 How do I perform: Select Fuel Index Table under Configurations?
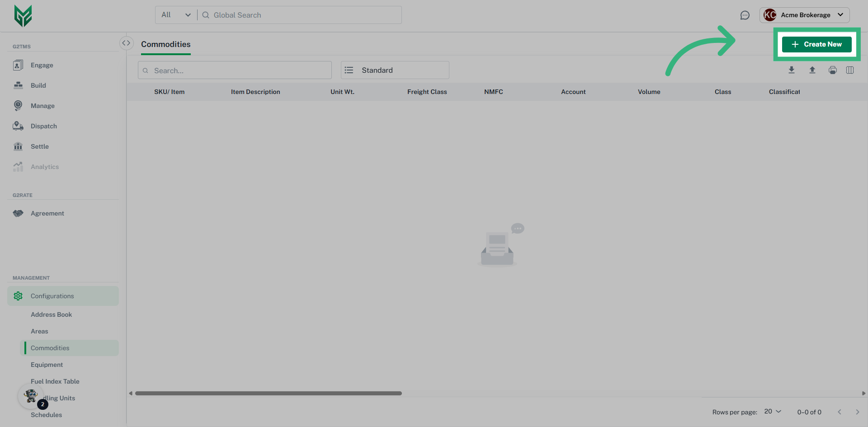55,381
